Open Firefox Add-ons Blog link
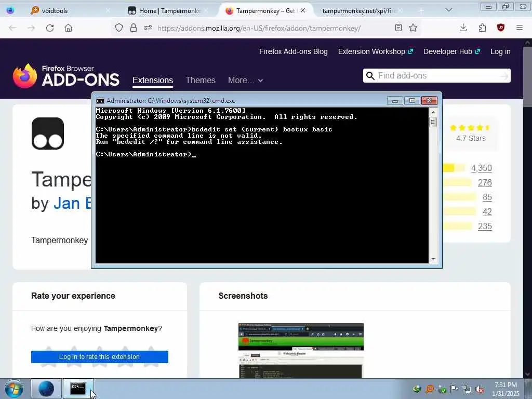 pyautogui.click(x=294, y=51)
